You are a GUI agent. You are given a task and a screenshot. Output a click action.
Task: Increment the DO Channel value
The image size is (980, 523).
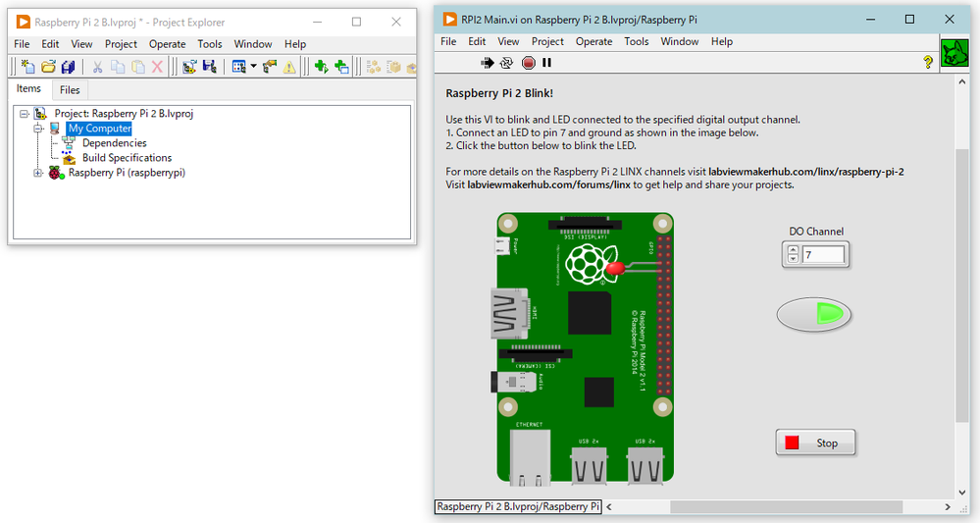tap(794, 250)
